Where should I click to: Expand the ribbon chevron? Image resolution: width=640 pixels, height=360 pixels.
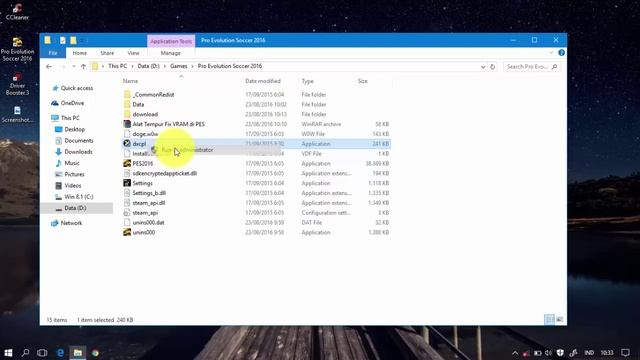click(551, 53)
